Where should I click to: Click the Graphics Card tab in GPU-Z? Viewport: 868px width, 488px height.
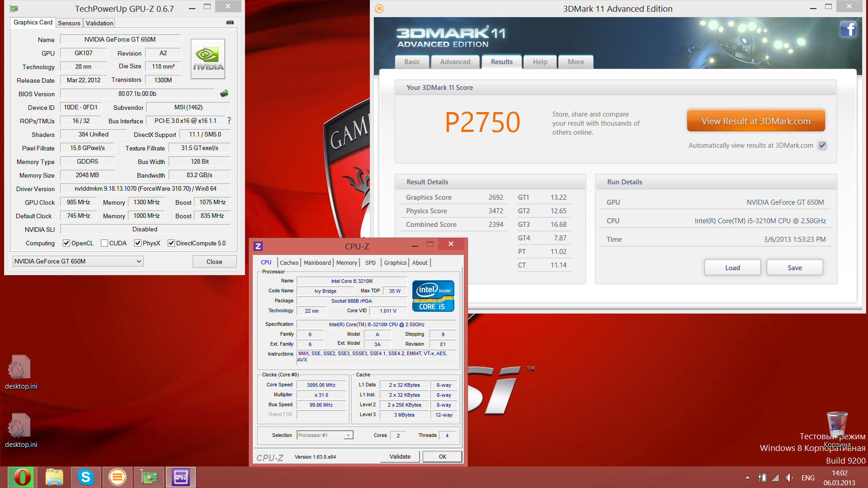pos(33,23)
